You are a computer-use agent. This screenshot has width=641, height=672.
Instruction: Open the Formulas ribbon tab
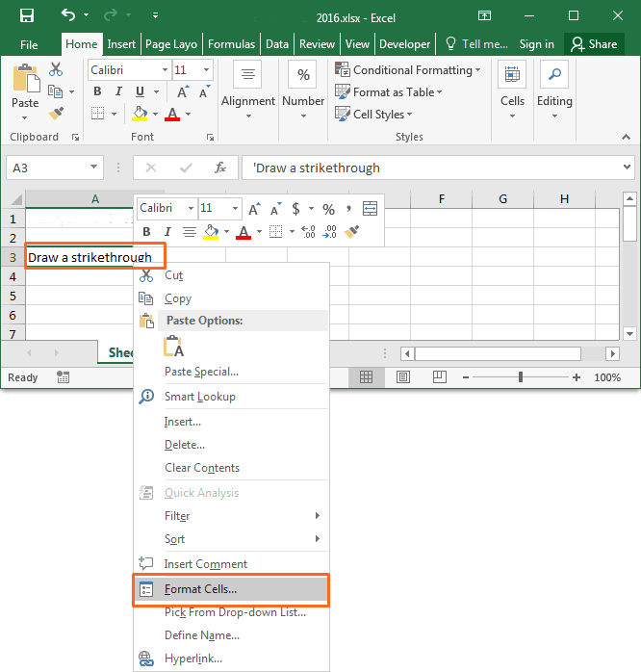click(231, 44)
